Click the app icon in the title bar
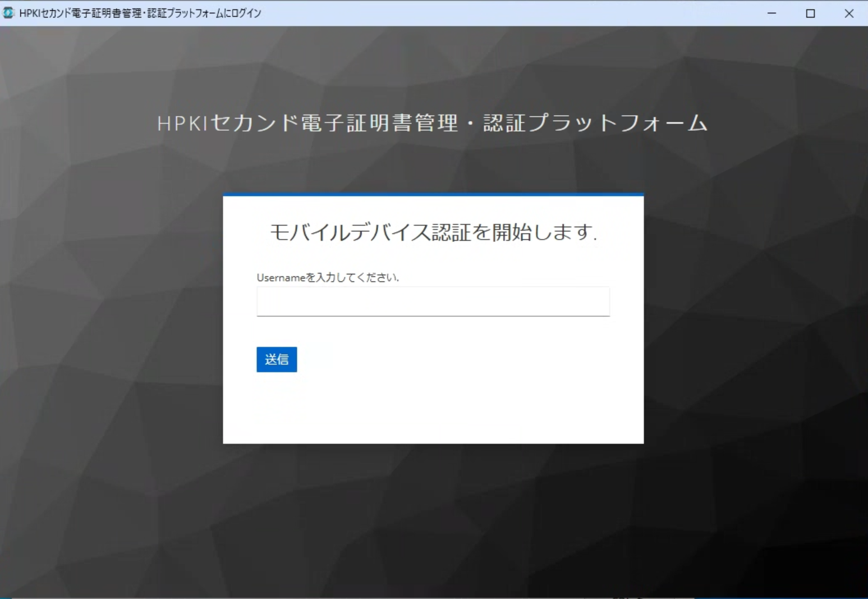Screen dimensions: 868x599 pos(8,12)
